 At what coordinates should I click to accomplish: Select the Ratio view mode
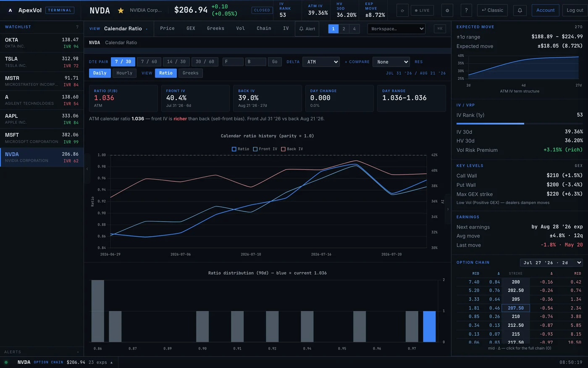166,73
